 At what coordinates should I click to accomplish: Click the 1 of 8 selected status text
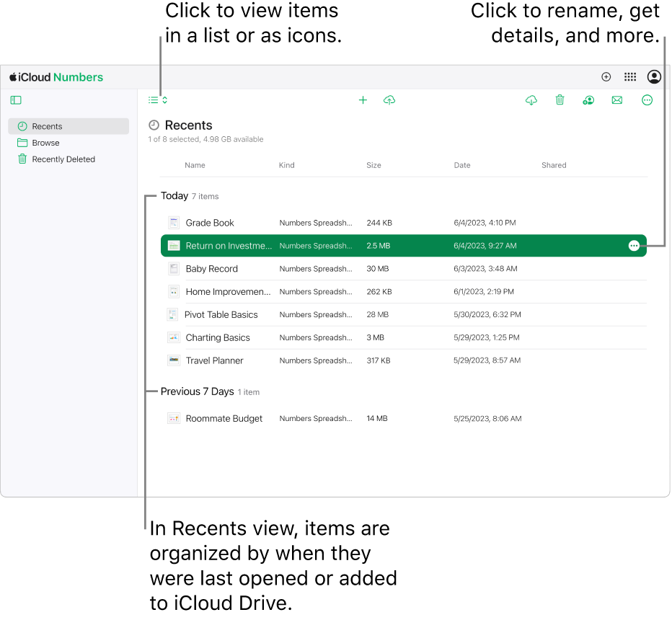tap(205, 139)
